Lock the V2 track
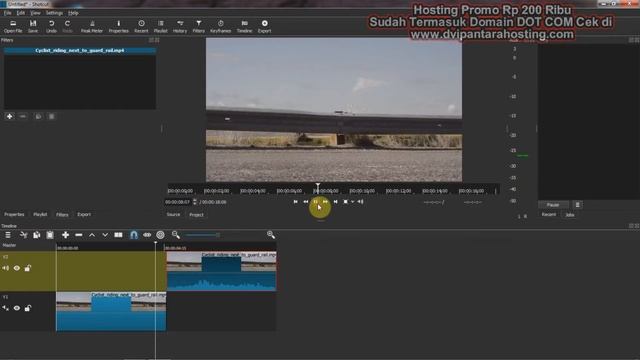 [28, 268]
